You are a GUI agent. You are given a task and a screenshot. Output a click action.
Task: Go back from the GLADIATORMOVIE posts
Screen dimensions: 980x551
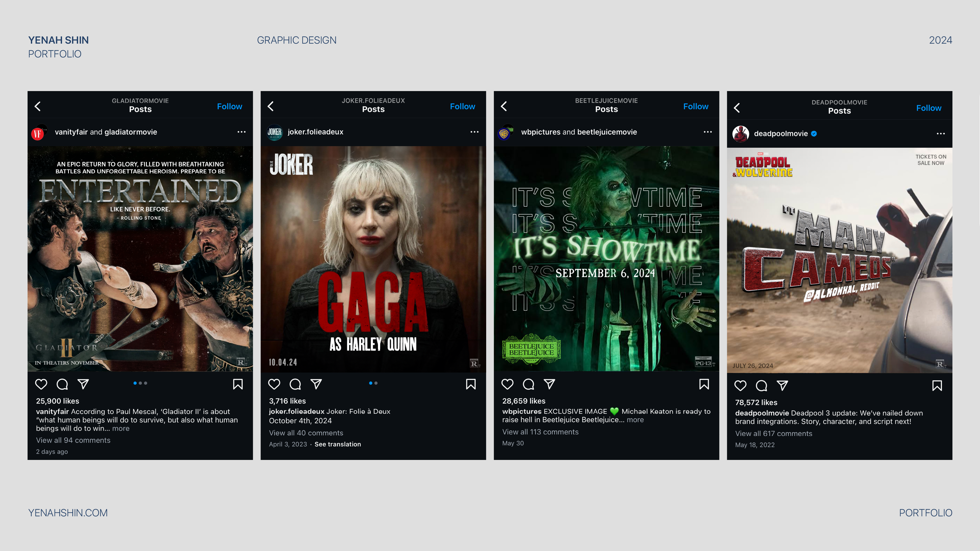38,106
